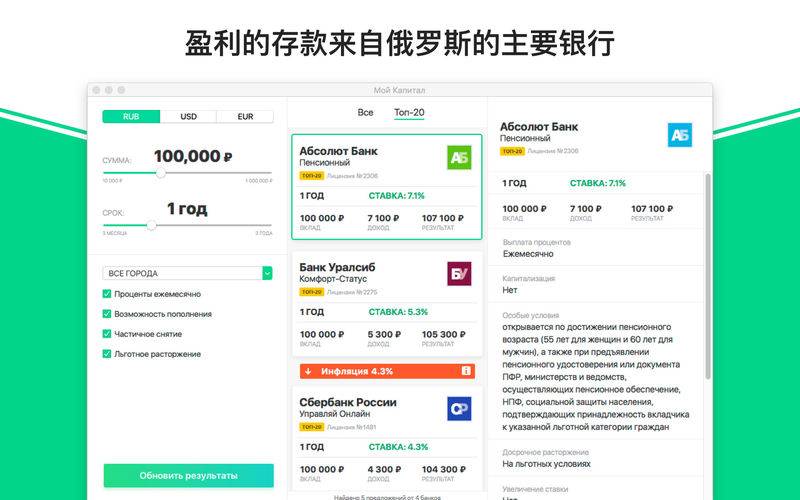Toggle Возможность пополнения checkbox
This screenshot has width=800, height=500.
(x=107, y=314)
